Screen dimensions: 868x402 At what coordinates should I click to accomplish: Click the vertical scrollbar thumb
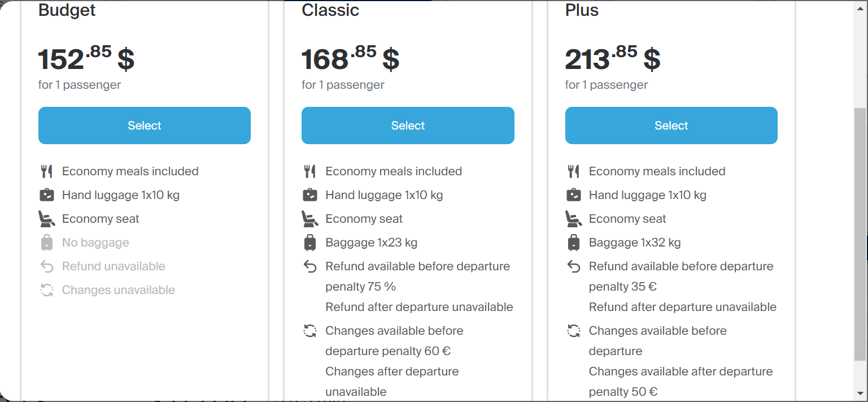click(x=860, y=234)
